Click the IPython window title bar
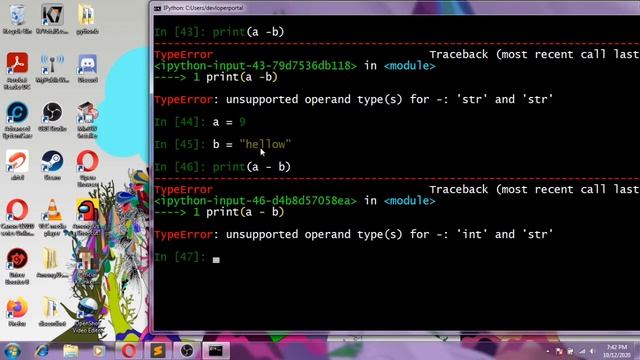Image resolution: width=640 pixels, height=360 pixels. pyautogui.click(x=397, y=8)
